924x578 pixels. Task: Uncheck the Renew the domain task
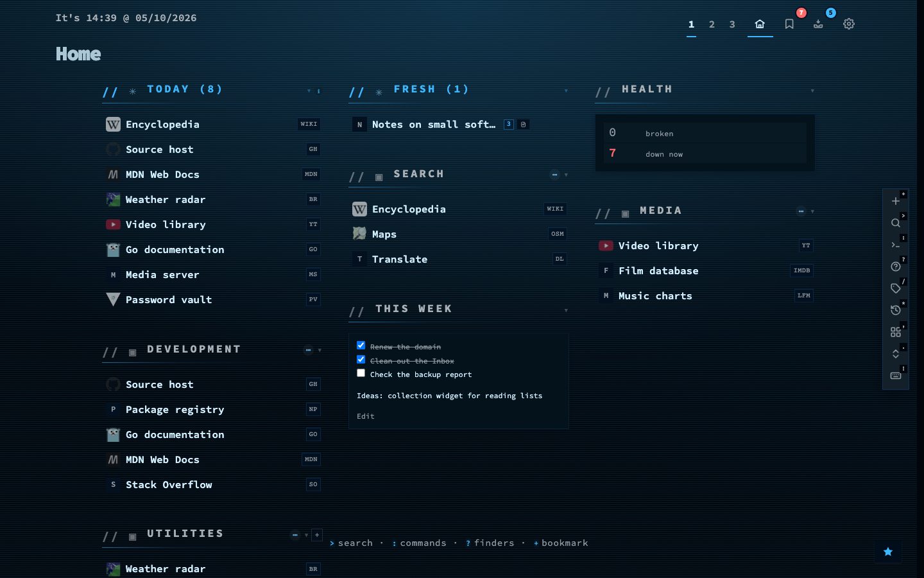pos(361,346)
